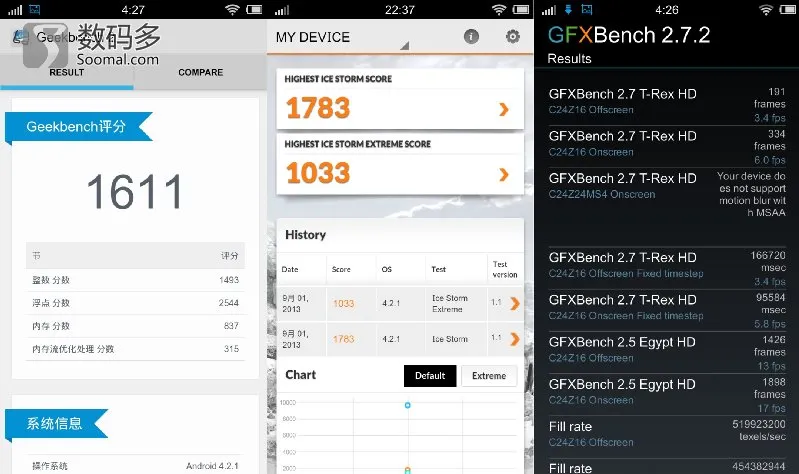The height and width of the screenshot is (474, 799).
Task: Open settings gear in 3DMark header
Action: (x=513, y=36)
